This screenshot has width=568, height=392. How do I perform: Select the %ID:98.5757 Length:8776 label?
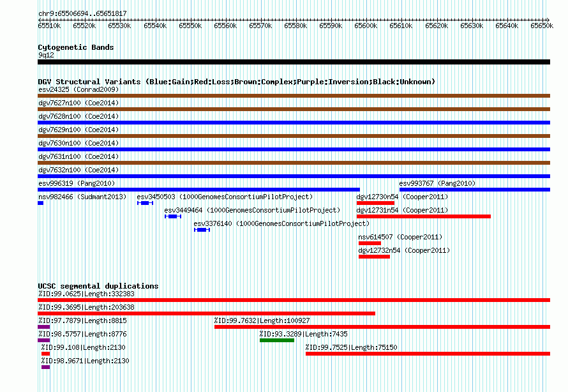coord(82,334)
